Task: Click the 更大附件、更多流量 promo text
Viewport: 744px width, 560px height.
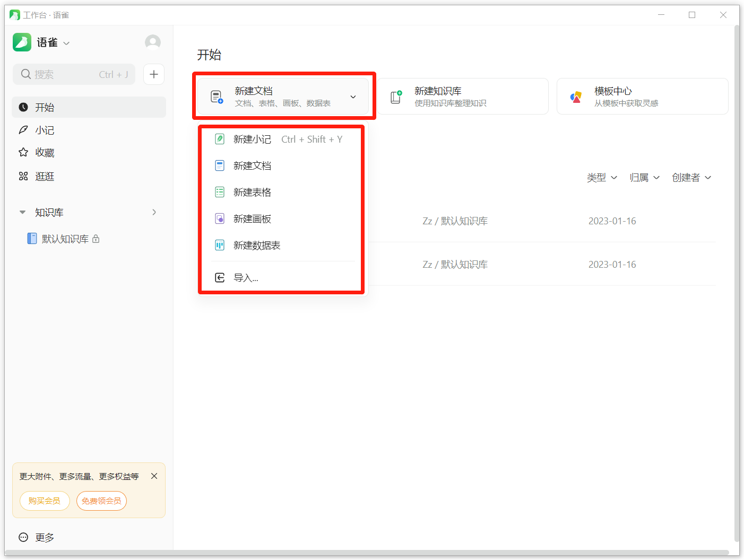Action: click(79, 476)
